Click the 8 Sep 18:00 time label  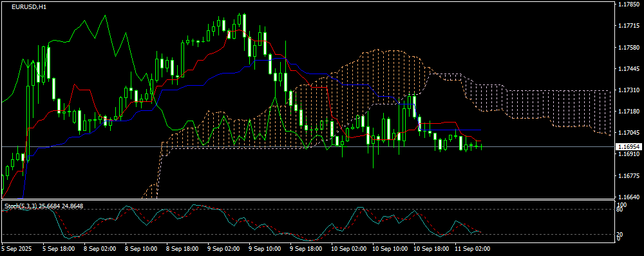[182, 249]
